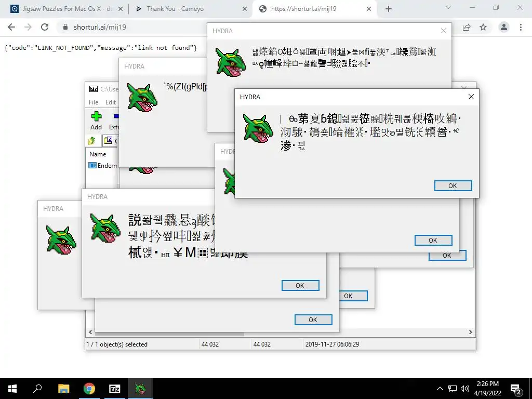The height and width of the screenshot is (399, 532).
Task: Click the 7-Zip taskbar icon
Action: pos(115,389)
